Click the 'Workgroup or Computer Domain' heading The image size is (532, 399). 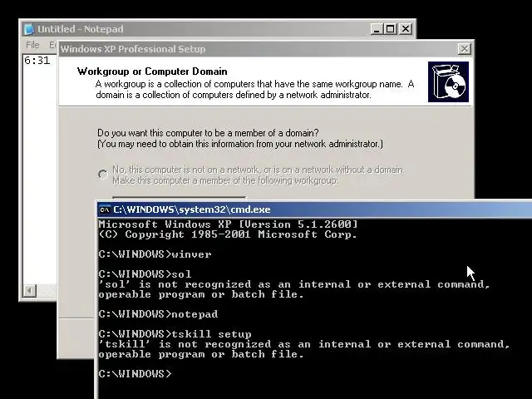point(152,71)
